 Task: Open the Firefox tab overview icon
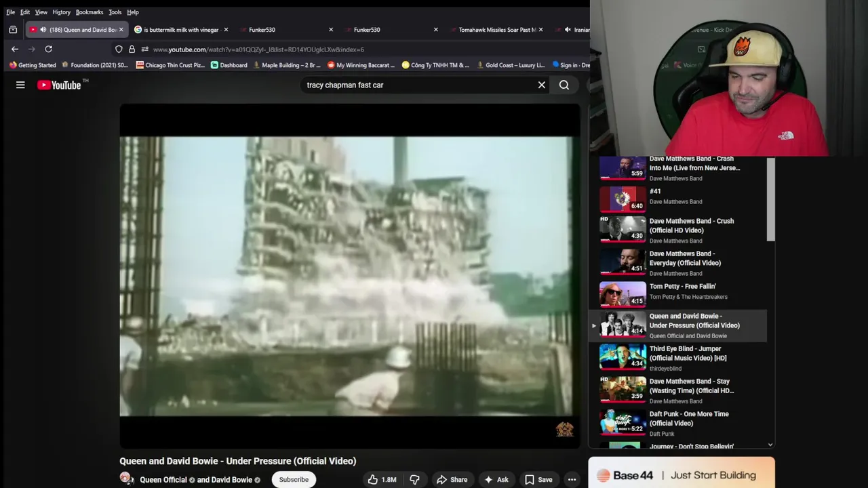tap(13, 30)
